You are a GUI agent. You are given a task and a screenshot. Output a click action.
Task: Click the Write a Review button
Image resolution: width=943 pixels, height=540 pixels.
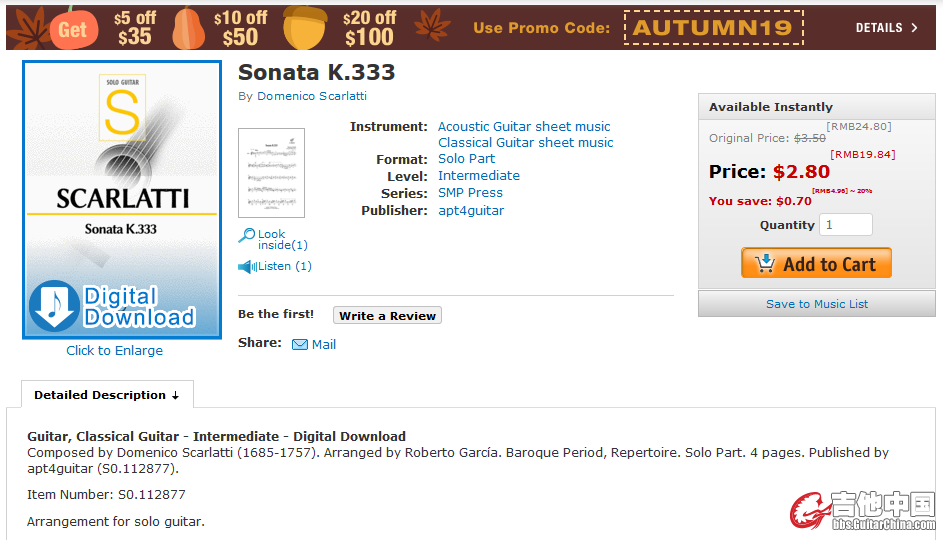(387, 316)
